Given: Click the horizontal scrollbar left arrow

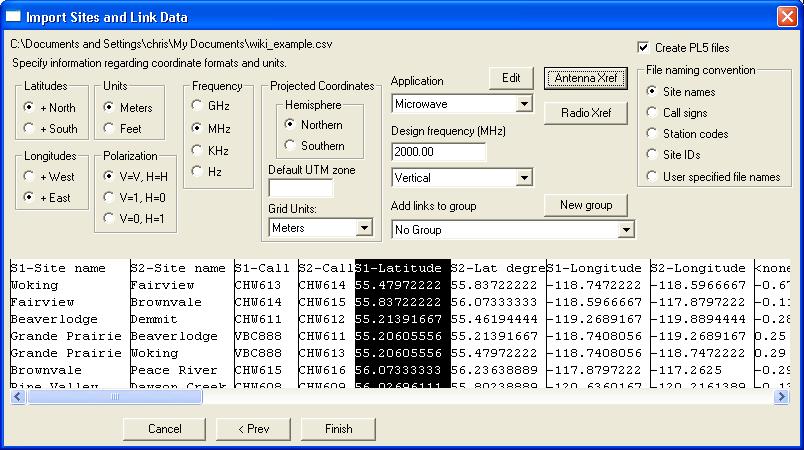Looking at the screenshot, I should pos(18,397).
